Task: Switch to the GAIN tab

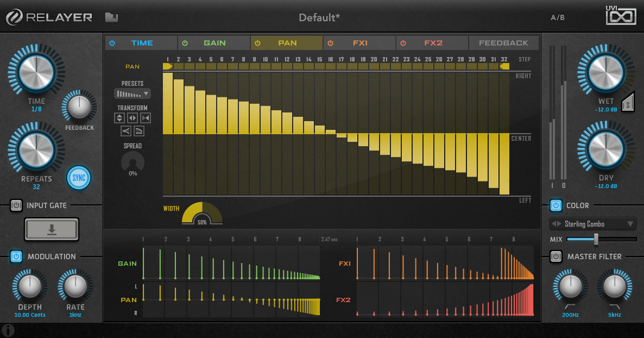Action: tap(214, 43)
